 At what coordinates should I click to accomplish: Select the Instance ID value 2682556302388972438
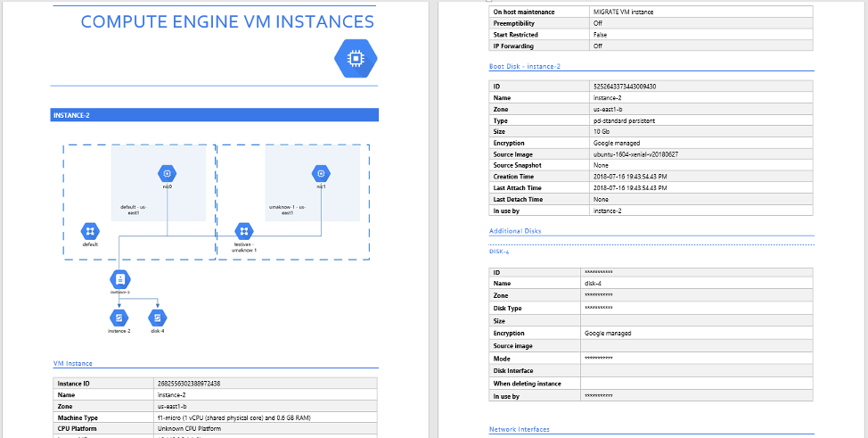pos(191,383)
